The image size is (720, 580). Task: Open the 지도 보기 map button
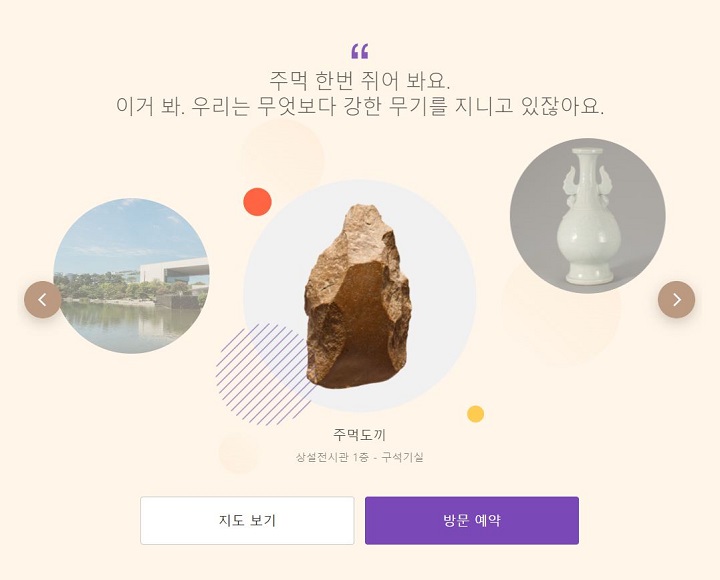(247, 520)
